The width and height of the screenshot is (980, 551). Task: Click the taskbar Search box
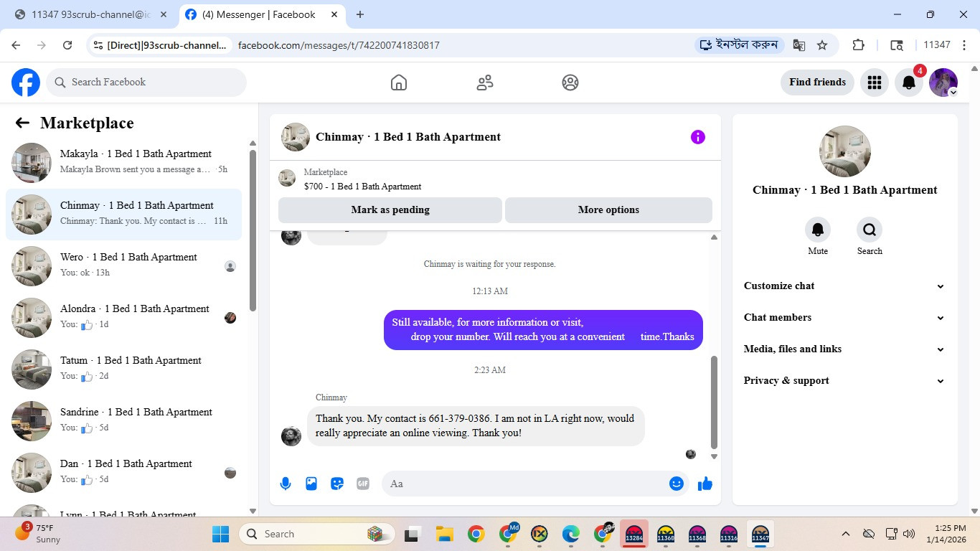(x=317, y=534)
